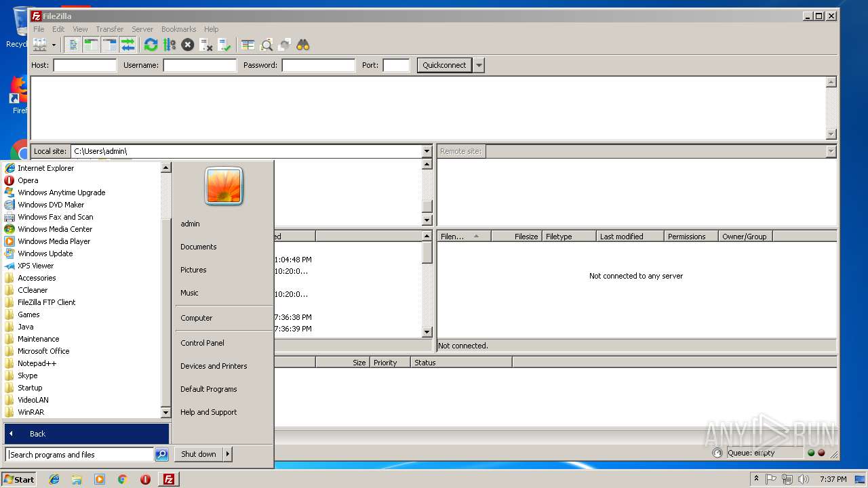The image size is (868, 488).
Task: Sort remote list by Filesize column
Action: 517,237
